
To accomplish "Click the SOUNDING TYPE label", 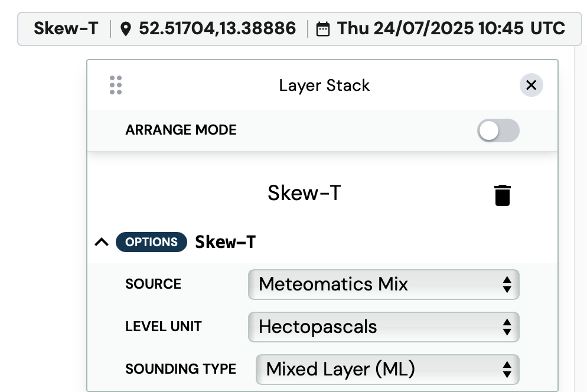I will [x=180, y=370].
